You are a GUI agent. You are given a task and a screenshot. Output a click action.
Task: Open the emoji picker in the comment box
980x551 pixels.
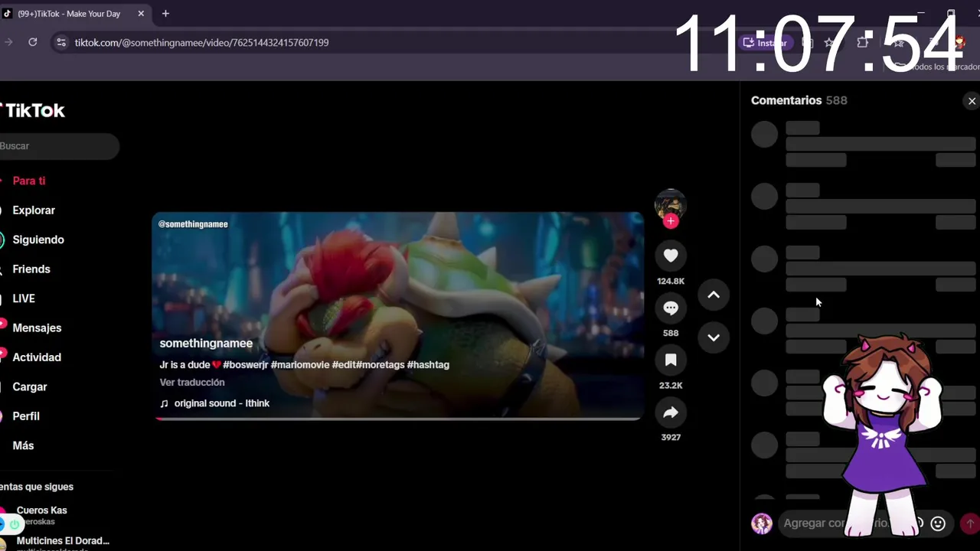coord(938,523)
